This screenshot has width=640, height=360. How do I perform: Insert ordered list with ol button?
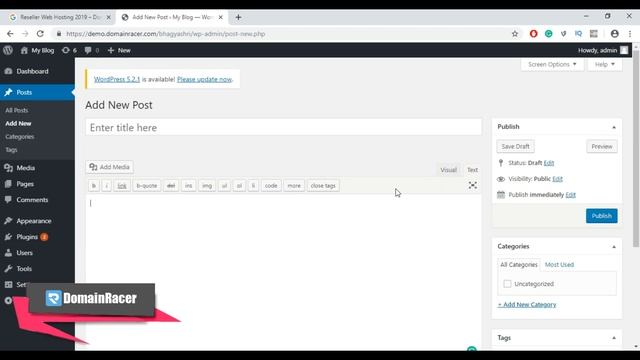coord(240,186)
